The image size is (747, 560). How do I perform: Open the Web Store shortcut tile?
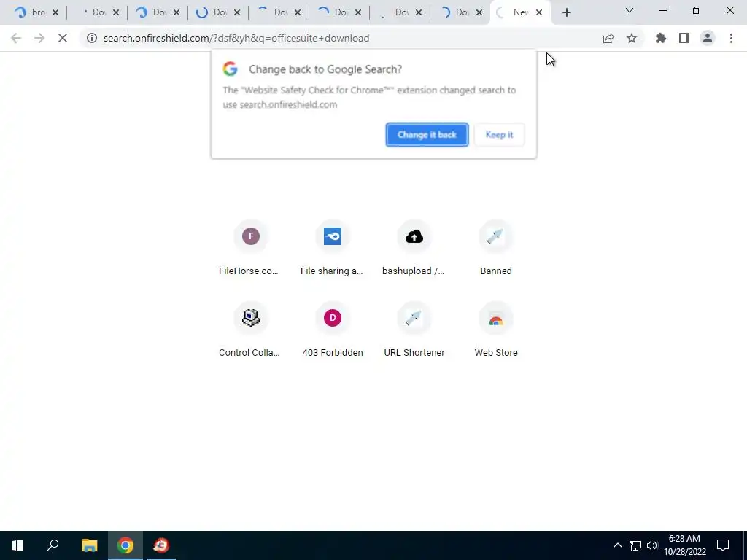coord(495,330)
